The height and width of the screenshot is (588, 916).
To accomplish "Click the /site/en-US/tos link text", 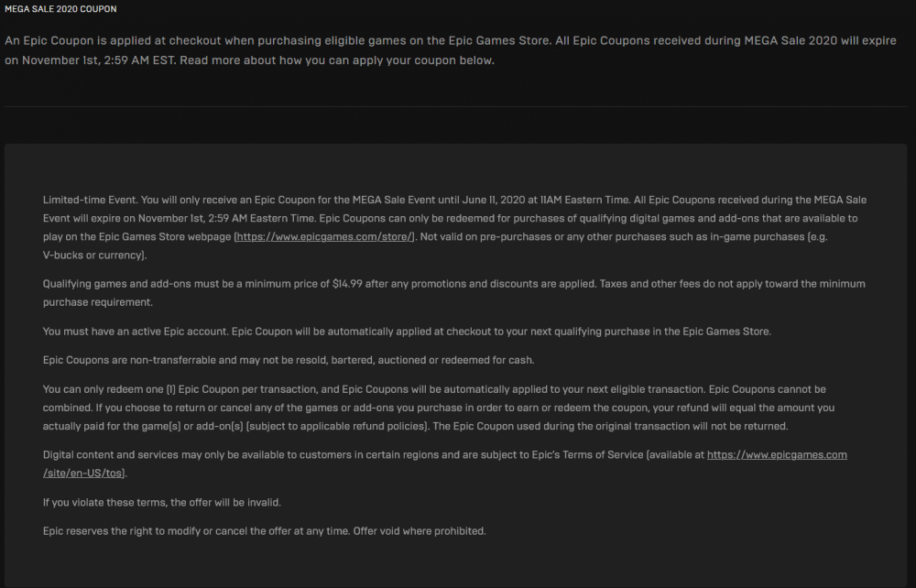I will (83, 473).
